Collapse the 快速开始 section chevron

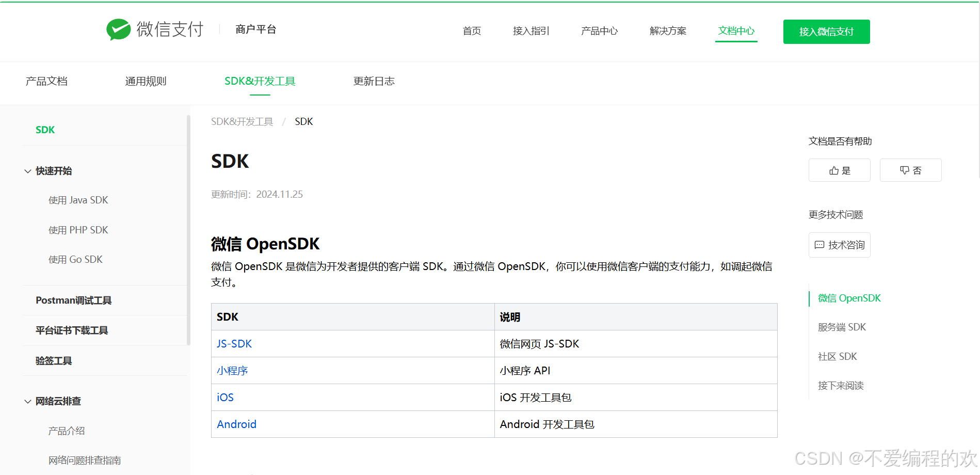tap(28, 171)
